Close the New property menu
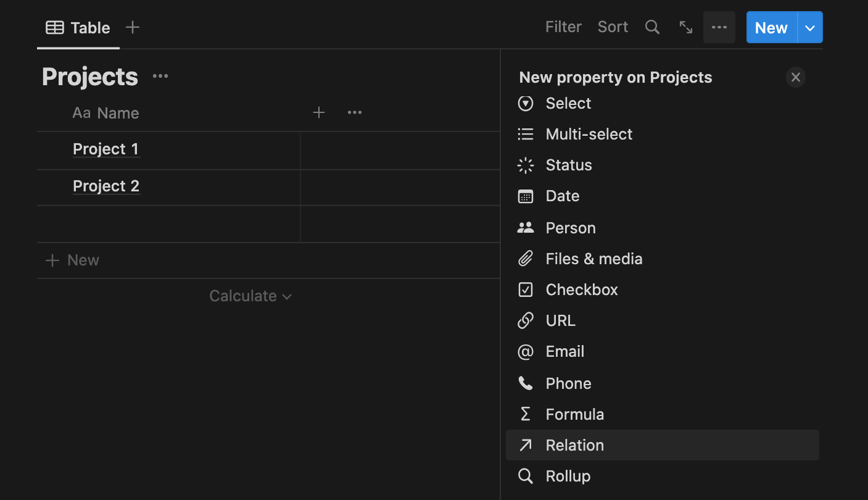The height and width of the screenshot is (500, 868). 795,77
